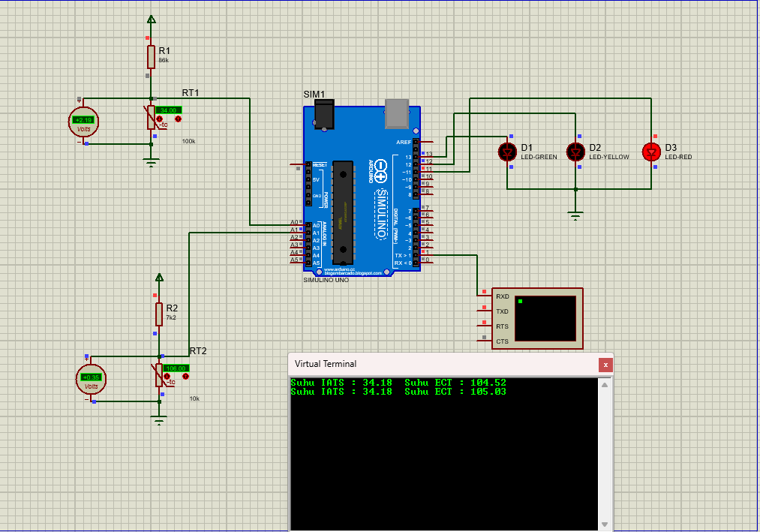Click the terminal line with ECT 104.52

click(x=398, y=383)
